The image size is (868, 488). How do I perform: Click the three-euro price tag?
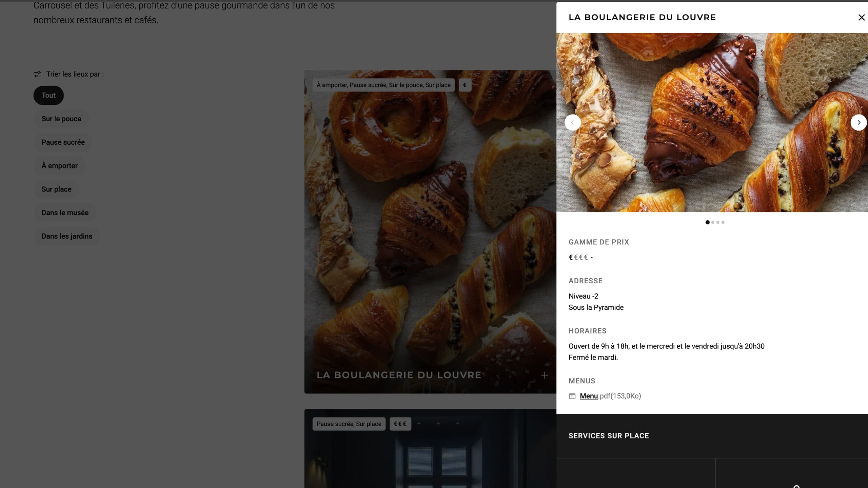pyautogui.click(x=400, y=424)
